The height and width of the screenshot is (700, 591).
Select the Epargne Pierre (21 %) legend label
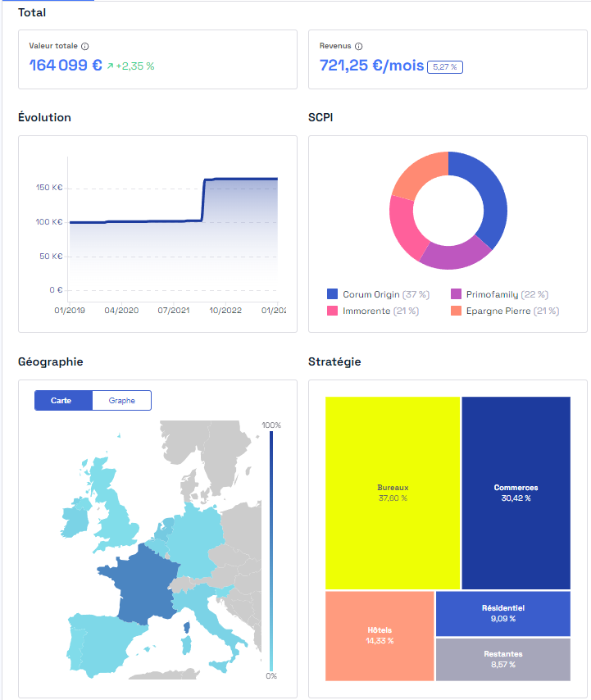point(512,311)
